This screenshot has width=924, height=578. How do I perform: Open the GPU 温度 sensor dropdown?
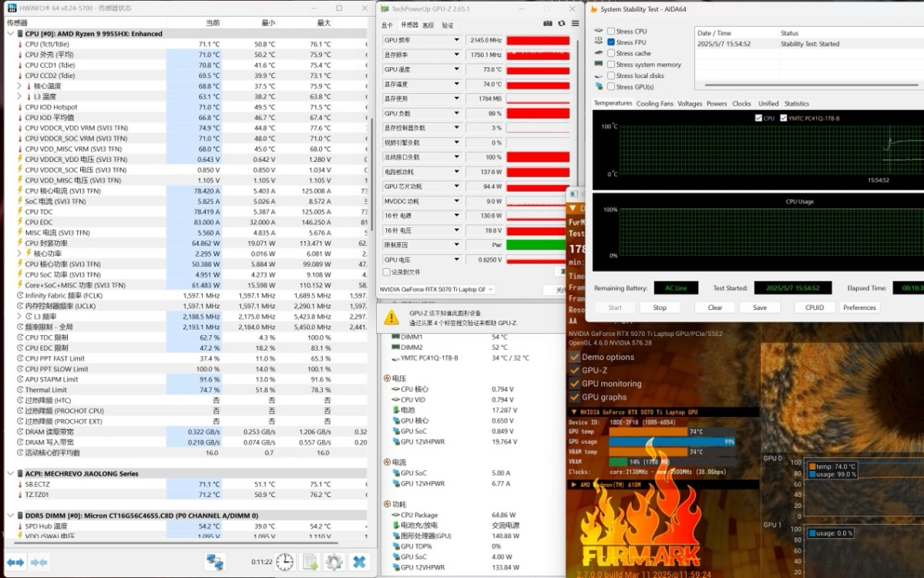click(456, 69)
